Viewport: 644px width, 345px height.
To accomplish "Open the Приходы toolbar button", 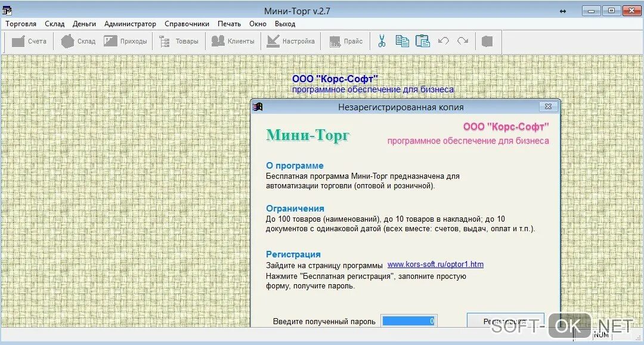I will [125, 42].
